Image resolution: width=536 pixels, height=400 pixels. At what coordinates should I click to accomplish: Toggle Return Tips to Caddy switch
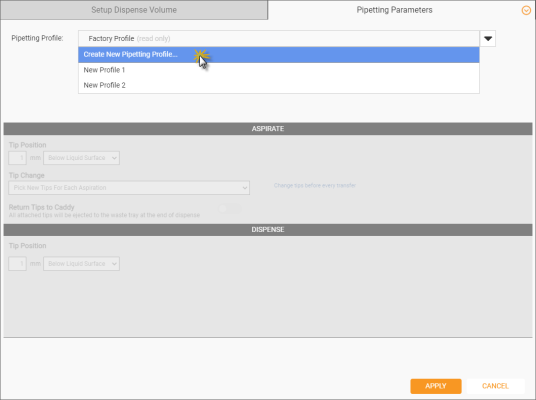coord(230,209)
